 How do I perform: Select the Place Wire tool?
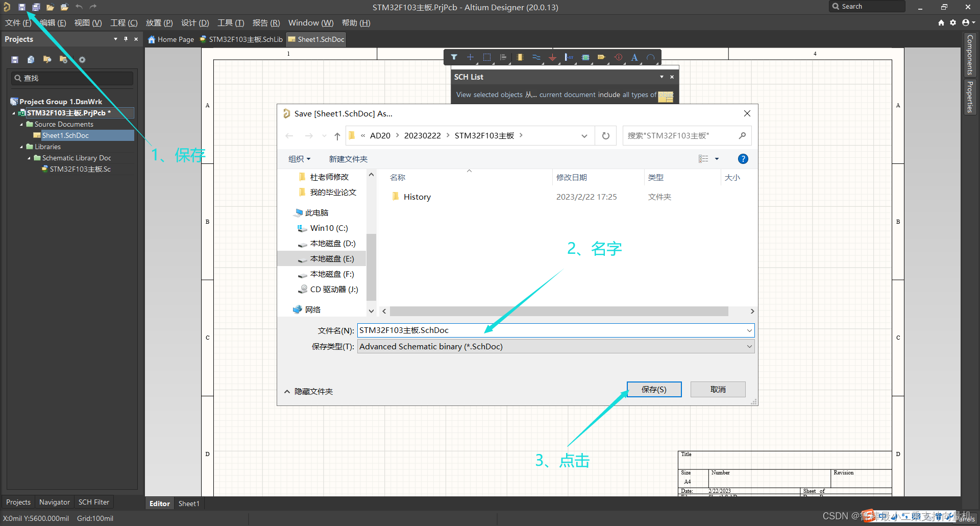[536, 57]
